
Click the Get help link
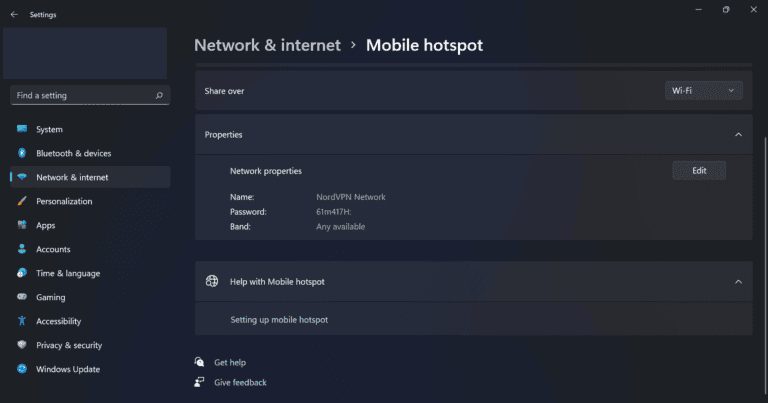(230, 362)
